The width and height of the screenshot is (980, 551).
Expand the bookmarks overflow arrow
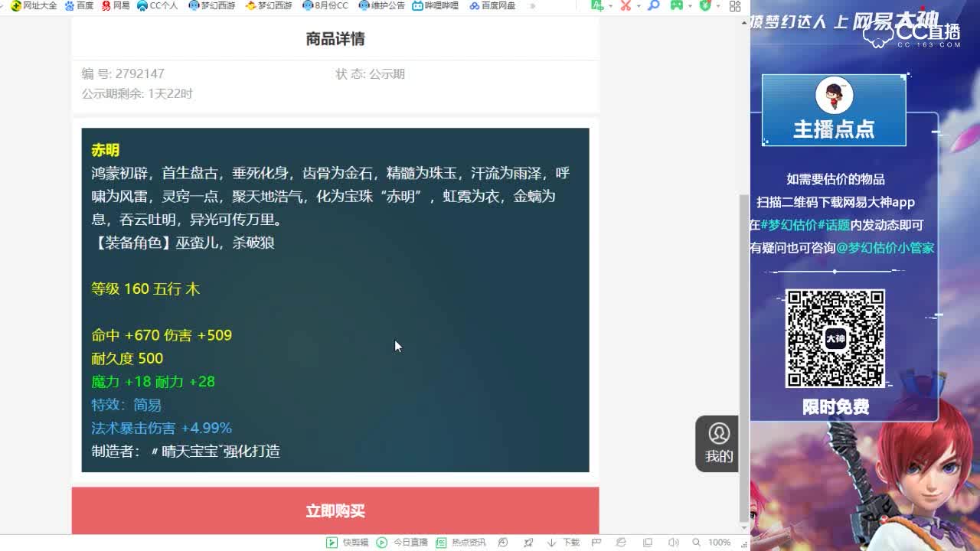tap(531, 5)
